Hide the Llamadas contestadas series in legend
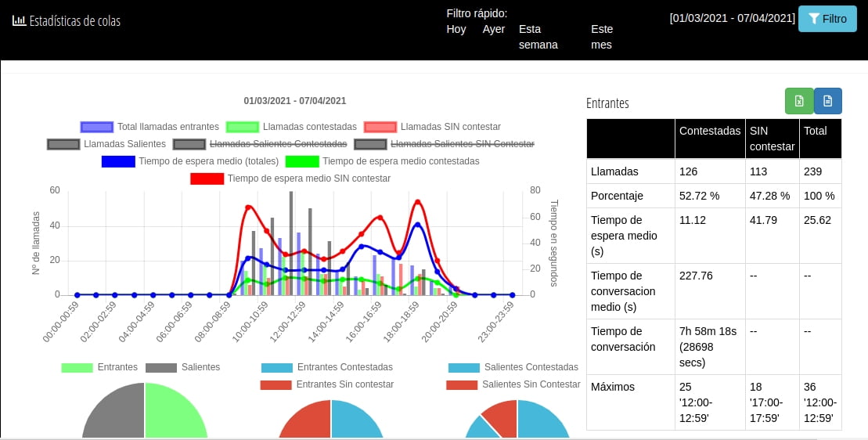The height and width of the screenshot is (440, 868). click(x=291, y=127)
